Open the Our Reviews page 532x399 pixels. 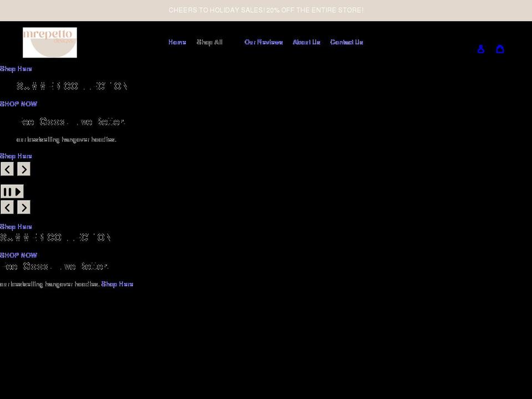pyautogui.click(x=264, y=42)
